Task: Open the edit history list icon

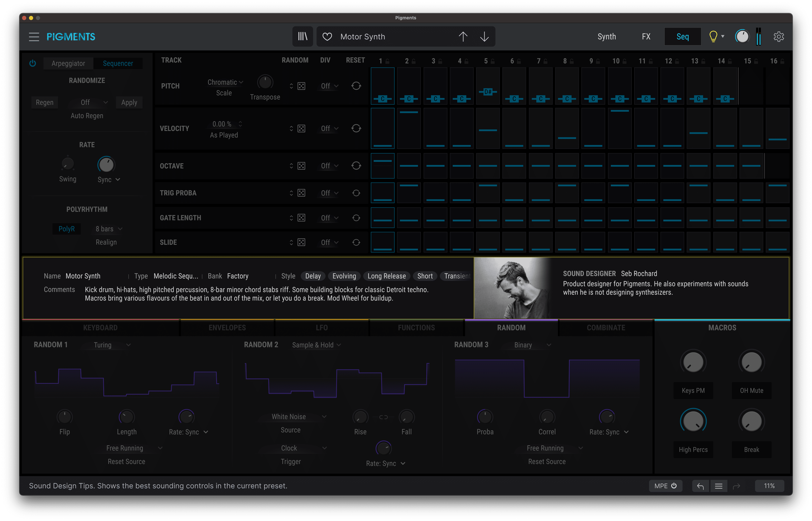Action: [x=718, y=486]
